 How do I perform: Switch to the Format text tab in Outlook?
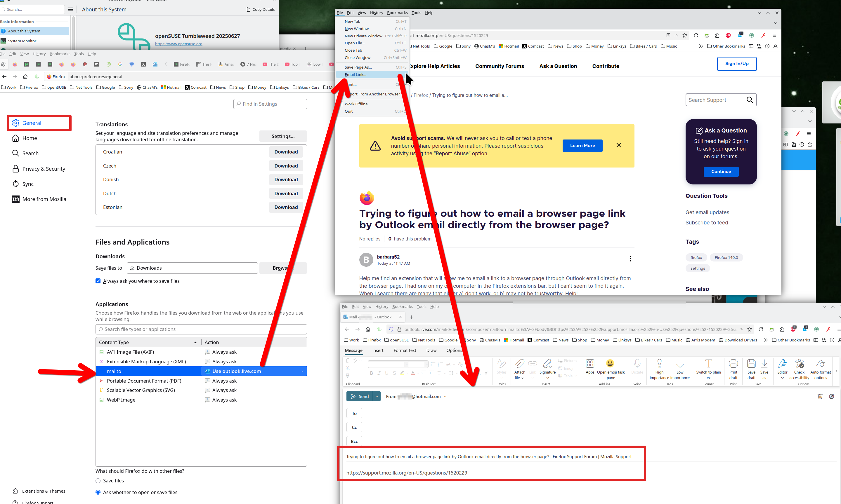coord(405,350)
